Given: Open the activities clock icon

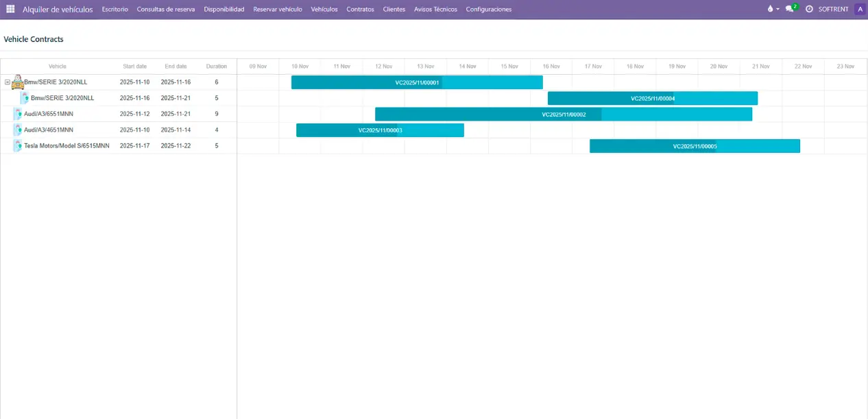Looking at the screenshot, I should coord(809,10).
